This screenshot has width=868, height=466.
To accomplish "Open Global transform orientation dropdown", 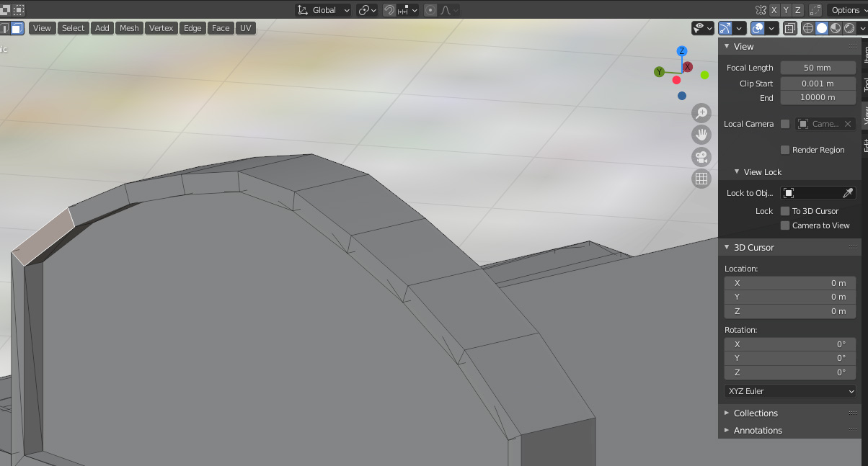I will (324, 10).
